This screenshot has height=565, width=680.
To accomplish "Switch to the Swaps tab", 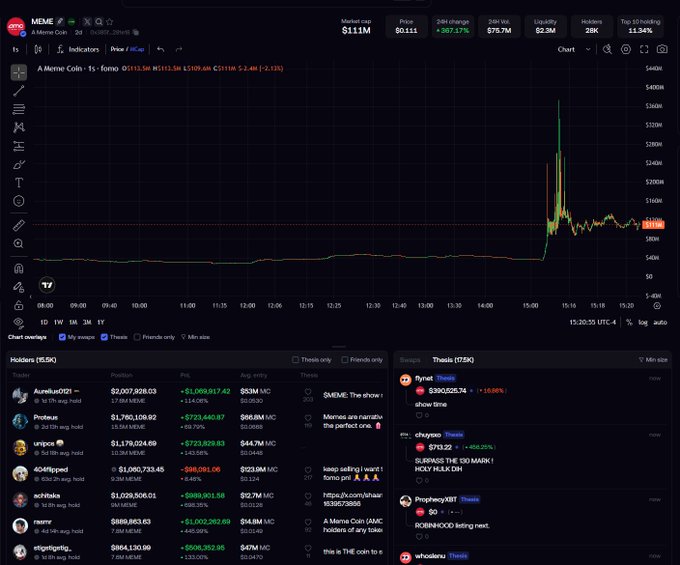I will [x=410, y=360].
